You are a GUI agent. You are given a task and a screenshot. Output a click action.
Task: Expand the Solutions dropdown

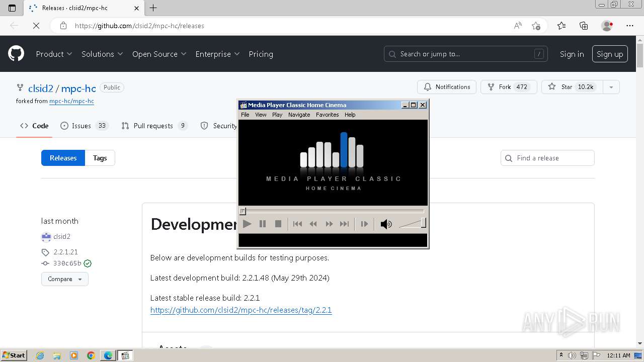click(102, 54)
